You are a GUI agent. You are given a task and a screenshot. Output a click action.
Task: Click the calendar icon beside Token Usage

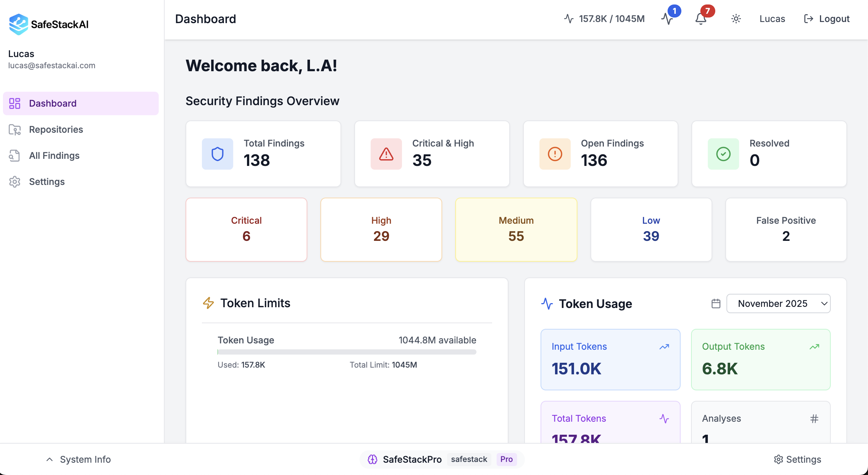715,303
